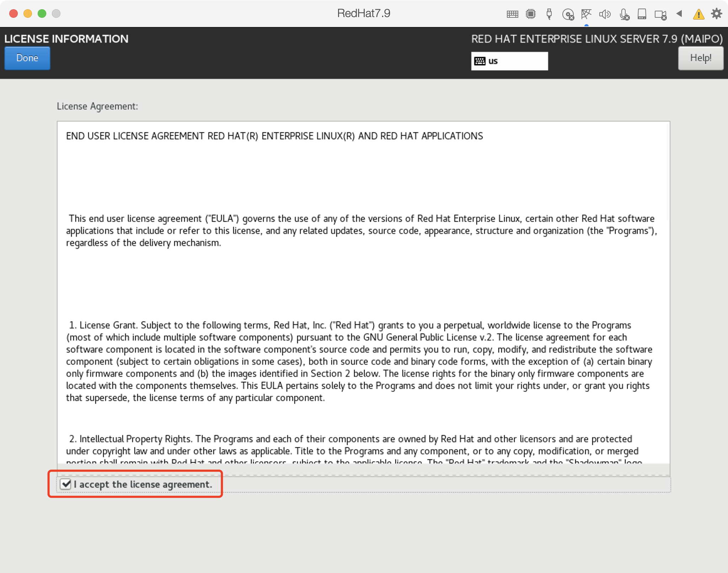Click the keyboard icon in title bar

pos(512,14)
